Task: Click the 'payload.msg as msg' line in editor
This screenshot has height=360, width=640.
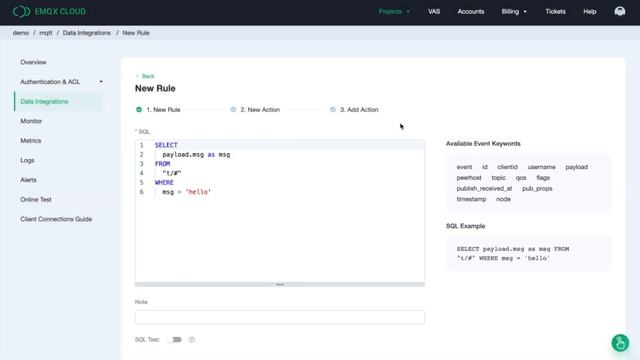Action: (196, 154)
